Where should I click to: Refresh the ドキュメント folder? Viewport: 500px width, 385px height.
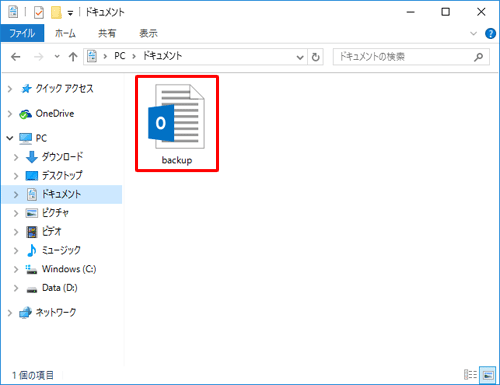click(x=315, y=57)
